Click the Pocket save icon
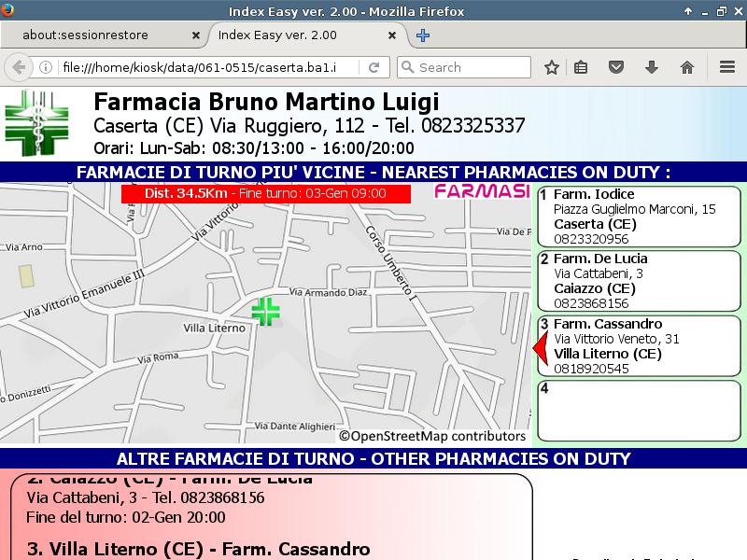This screenshot has height=560, width=747. point(616,67)
